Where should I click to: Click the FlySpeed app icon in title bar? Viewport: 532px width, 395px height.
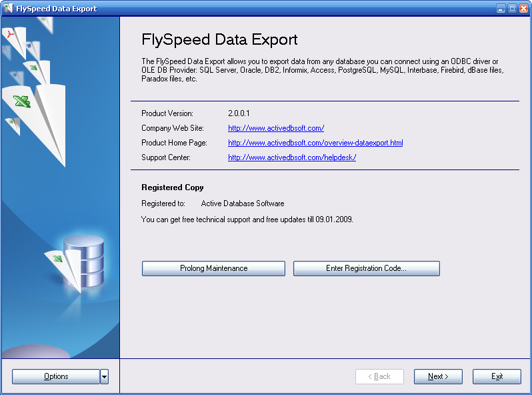[x=8, y=8]
